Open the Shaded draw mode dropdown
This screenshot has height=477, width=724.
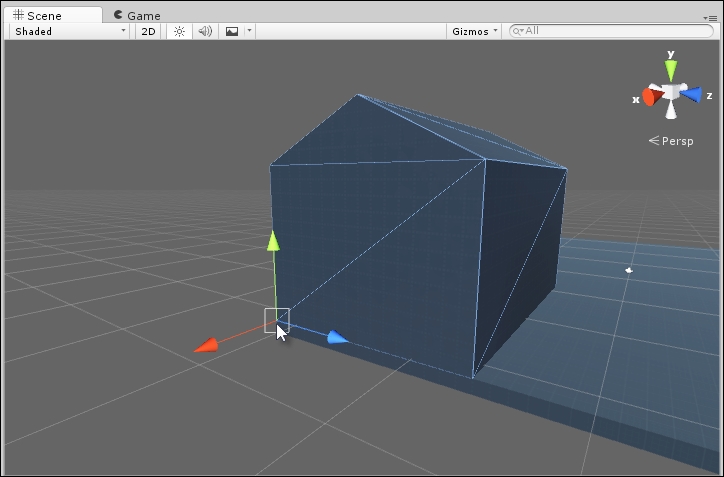coord(69,31)
